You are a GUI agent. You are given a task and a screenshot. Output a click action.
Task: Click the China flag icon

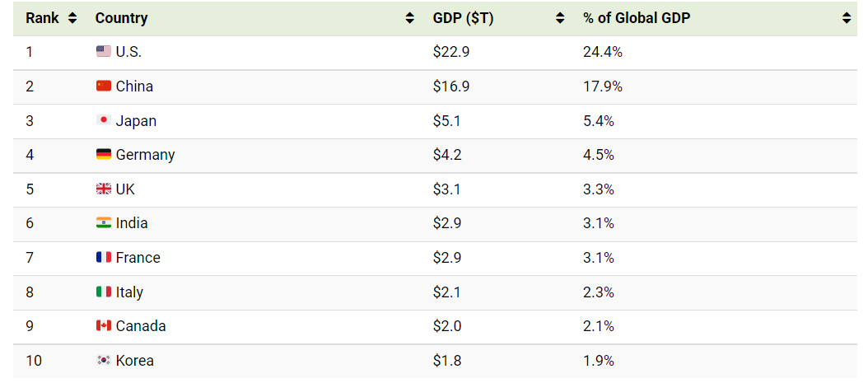pyautogui.click(x=103, y=86)
